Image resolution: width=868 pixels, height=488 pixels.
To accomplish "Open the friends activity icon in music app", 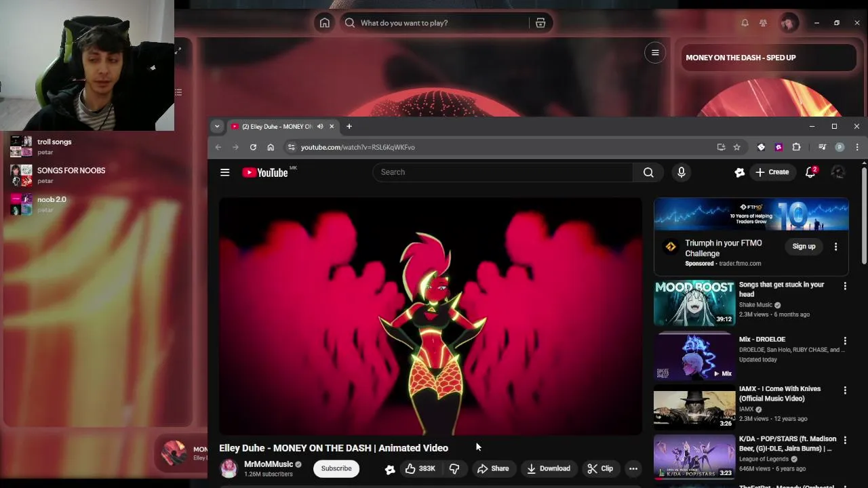I will click(763, 23).
